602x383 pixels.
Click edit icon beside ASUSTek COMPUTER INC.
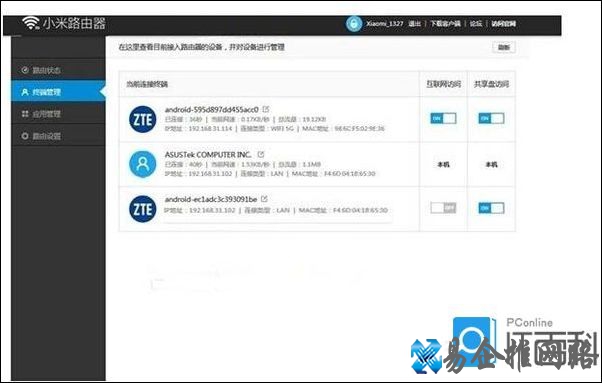pyautogui.click(x=261, y=154)
